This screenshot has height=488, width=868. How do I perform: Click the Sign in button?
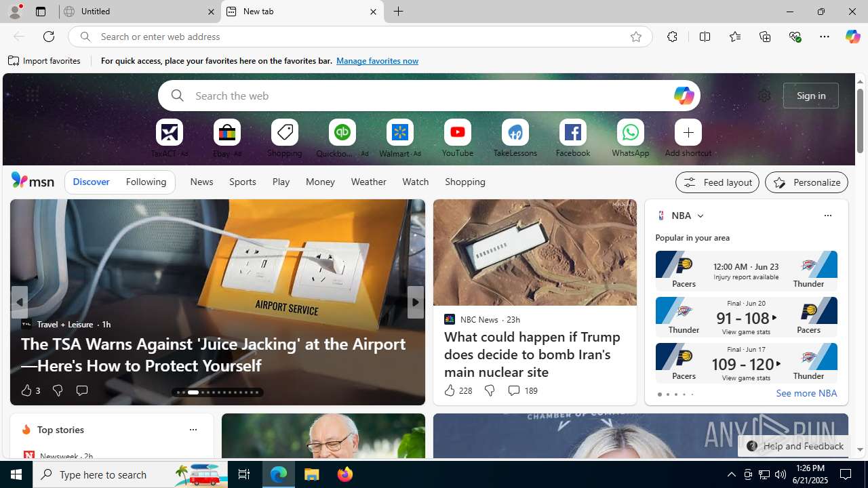[811, 96]
